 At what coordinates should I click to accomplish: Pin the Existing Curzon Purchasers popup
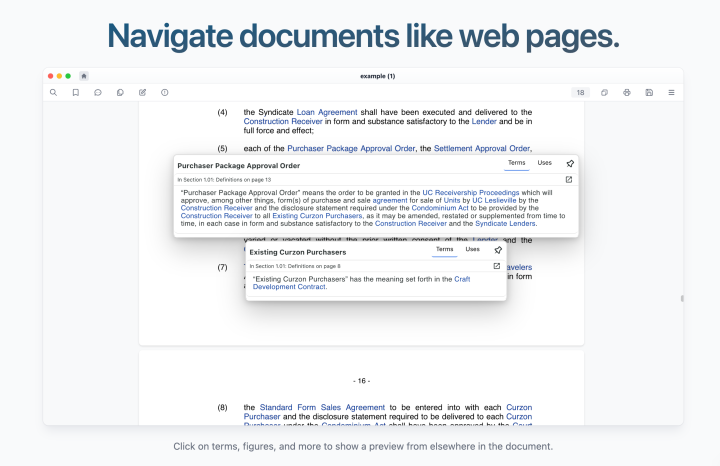coord(498,250)
